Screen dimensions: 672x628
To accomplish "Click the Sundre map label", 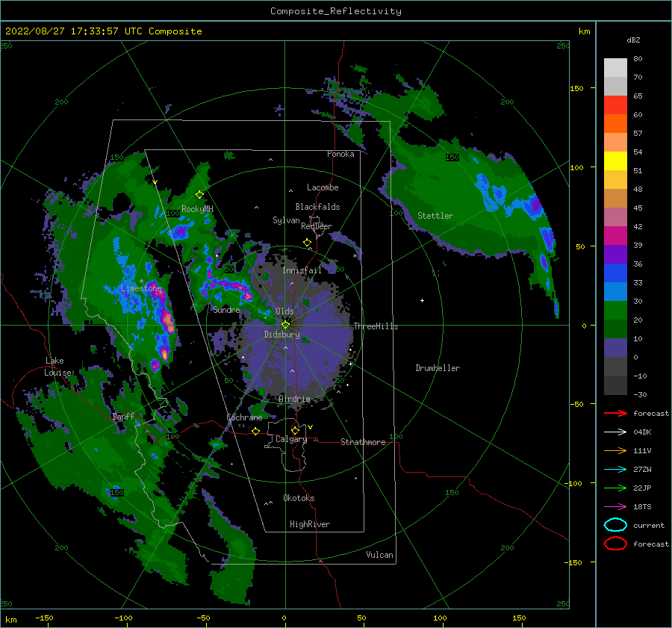I will click(x=226, y=309).
